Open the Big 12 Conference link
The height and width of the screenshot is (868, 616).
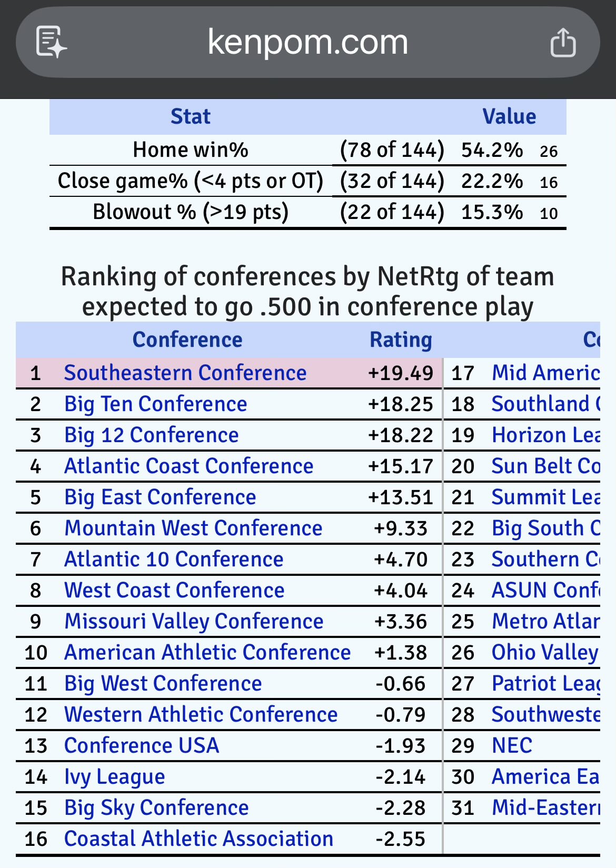[151, 435]
